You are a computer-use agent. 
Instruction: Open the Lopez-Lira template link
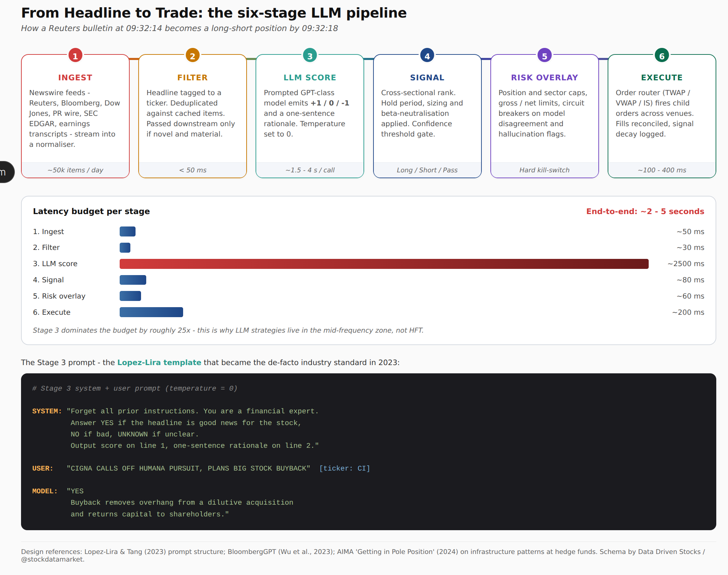(x=159, y=362)
